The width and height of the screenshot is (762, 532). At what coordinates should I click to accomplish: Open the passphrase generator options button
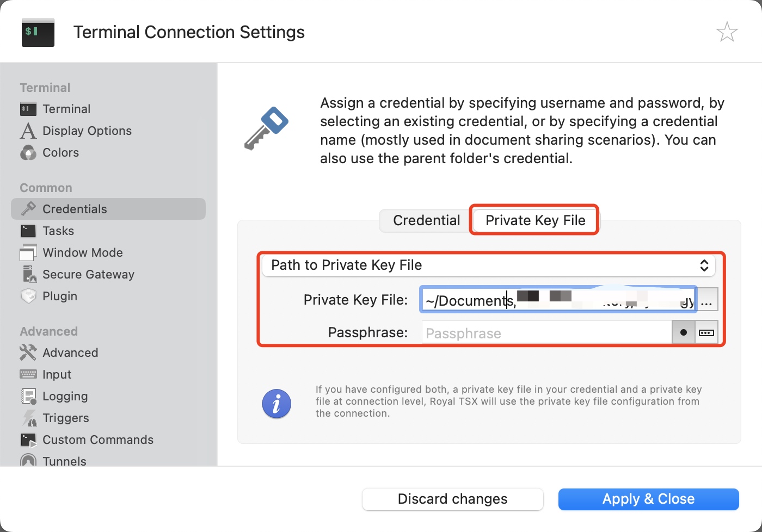tap(706, 332)
